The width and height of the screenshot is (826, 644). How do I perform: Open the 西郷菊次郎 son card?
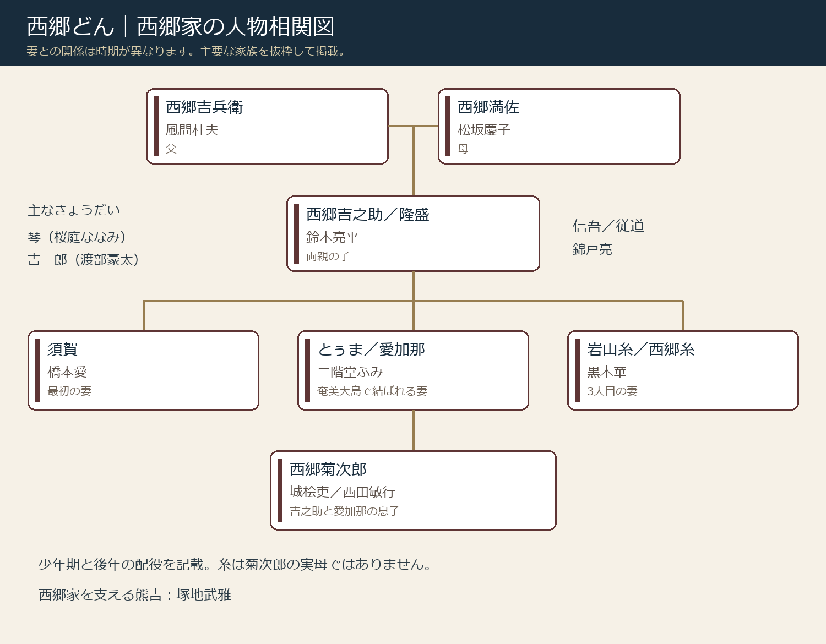(x=413, y=490)
